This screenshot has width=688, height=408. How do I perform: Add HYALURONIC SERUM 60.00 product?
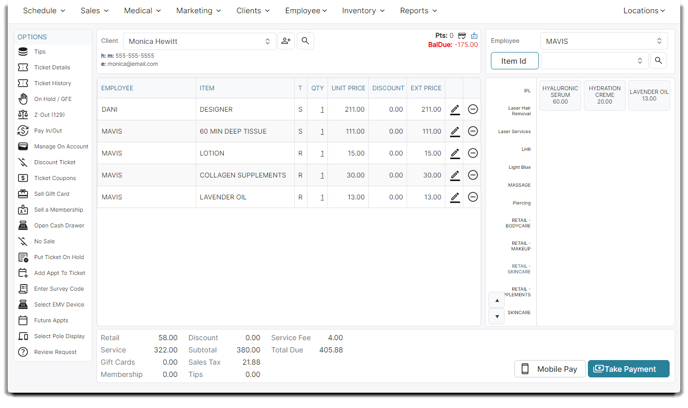pos(560,95)
